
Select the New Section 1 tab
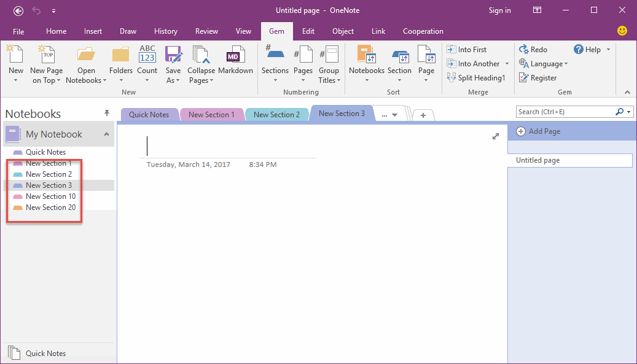(x=211, y=115)
